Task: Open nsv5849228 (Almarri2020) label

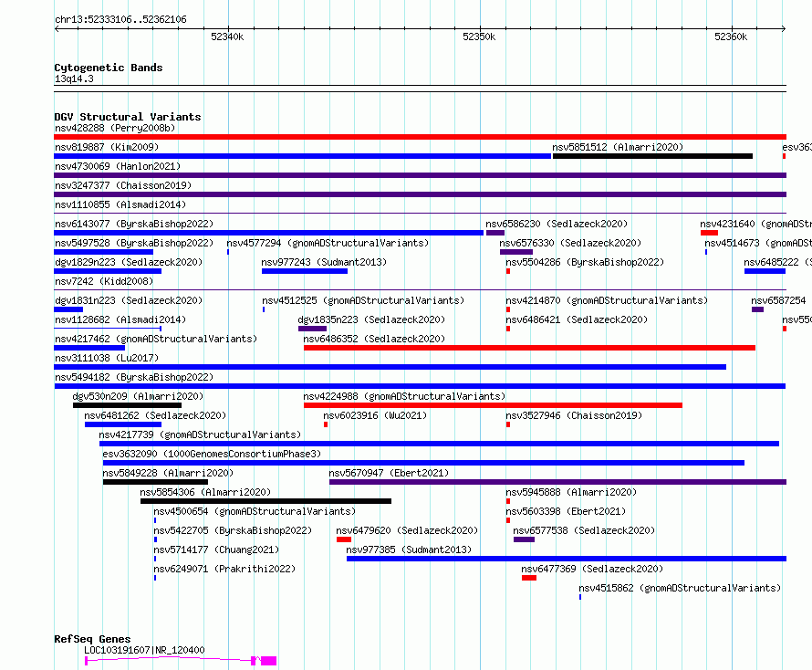Action: tap(168, 473)
